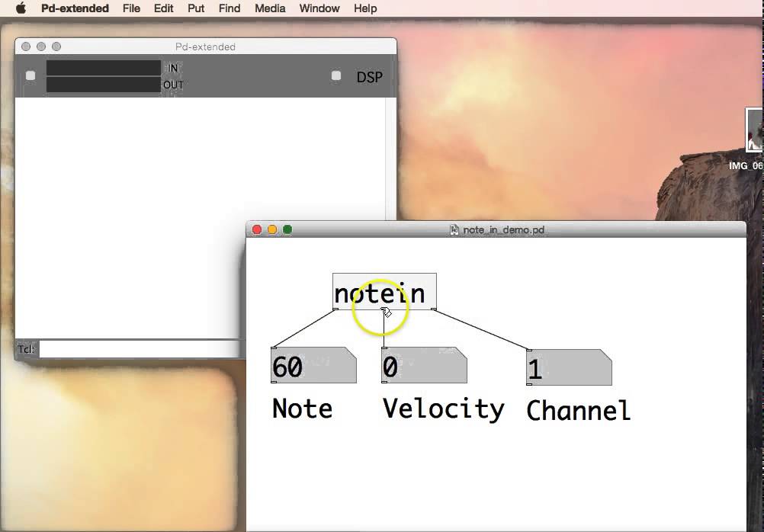The image size is (764, 532).
Task: Click the Velocity number box showing 0
Action: coord(424,365)
